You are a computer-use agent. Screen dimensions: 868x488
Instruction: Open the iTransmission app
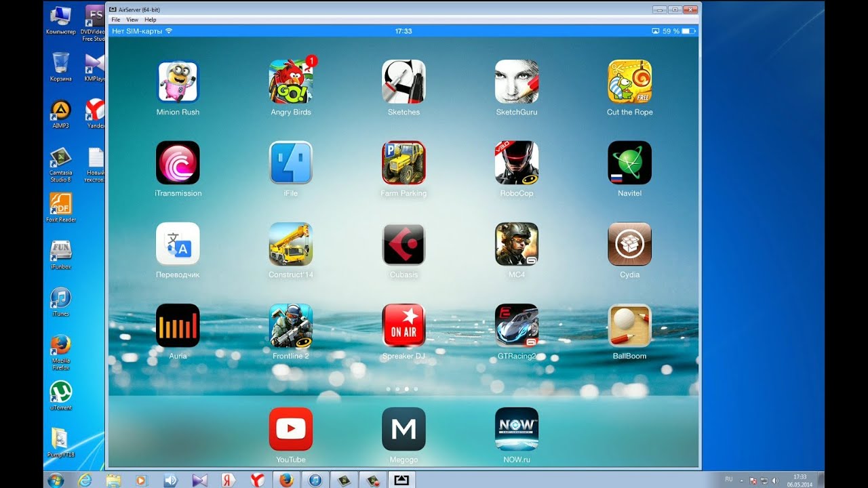[178, 163]
